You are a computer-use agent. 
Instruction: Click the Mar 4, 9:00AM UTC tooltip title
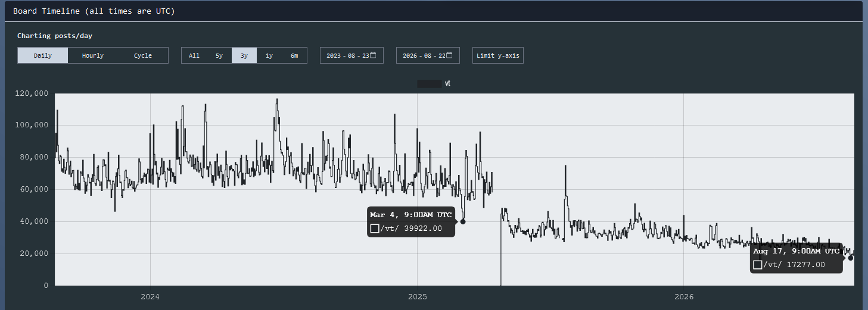pos(411,215)
